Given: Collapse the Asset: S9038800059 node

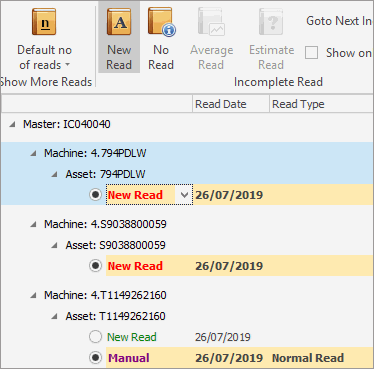Looking at the screenshot, I should coord(54,245).
